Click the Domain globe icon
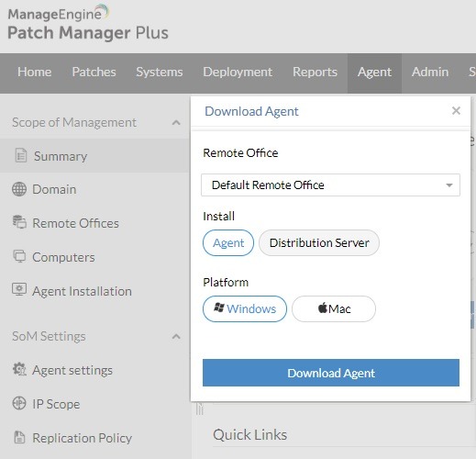 19,189
